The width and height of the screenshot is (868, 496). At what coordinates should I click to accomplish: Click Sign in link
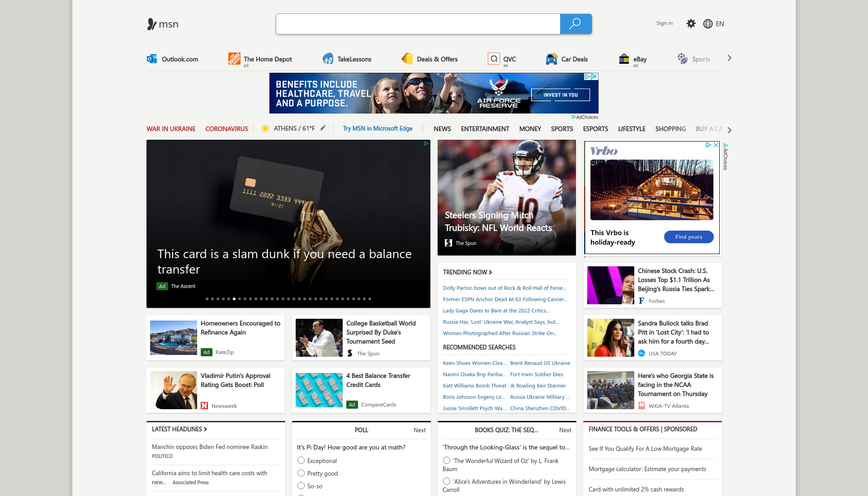[x=664, y=23]
